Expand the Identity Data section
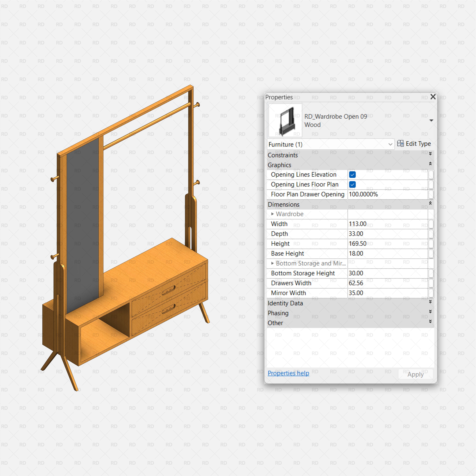Viewport: 476px width, 476px height. coord(430,302)
